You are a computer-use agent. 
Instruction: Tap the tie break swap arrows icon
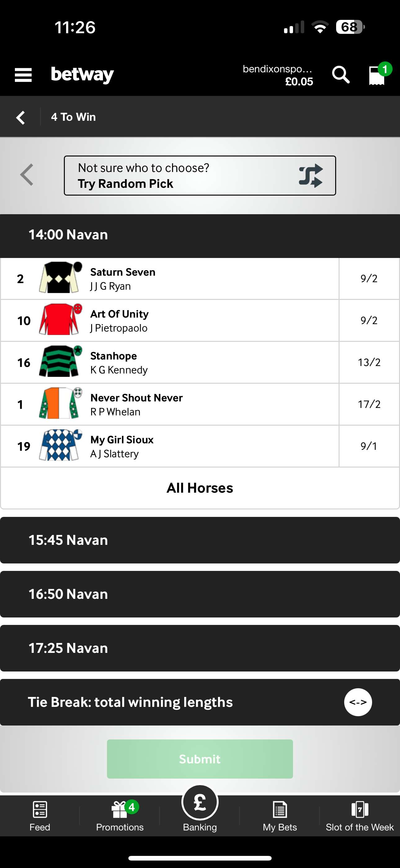coord(358,702)
